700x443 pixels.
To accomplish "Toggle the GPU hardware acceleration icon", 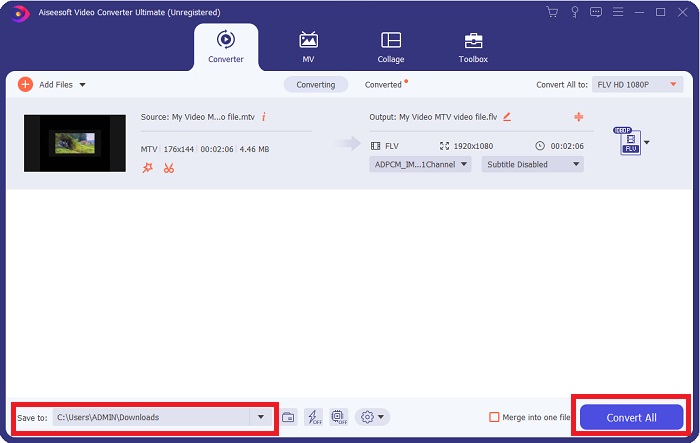I will [338, 417].
